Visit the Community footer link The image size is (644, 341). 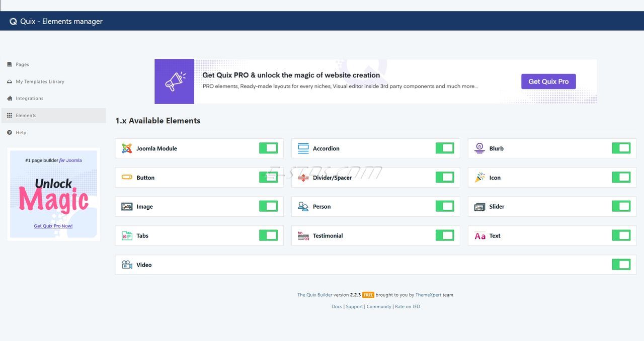pyautogui.click(x=379, y=307)
